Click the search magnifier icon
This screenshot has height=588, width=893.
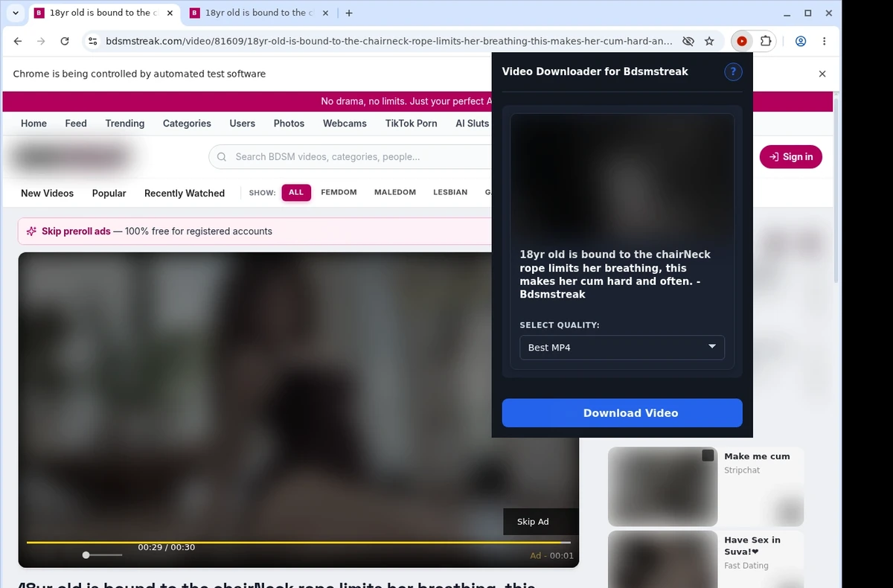222,157
